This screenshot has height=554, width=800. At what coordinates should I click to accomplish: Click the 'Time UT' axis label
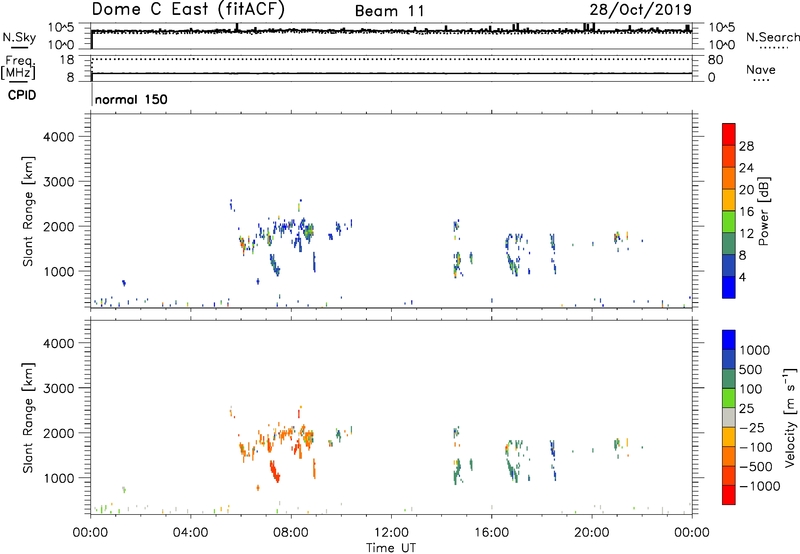[x=391, y=548]
